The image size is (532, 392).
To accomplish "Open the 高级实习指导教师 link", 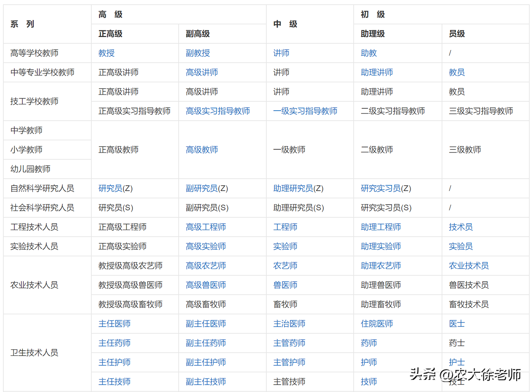I will [x=218, y=111].
